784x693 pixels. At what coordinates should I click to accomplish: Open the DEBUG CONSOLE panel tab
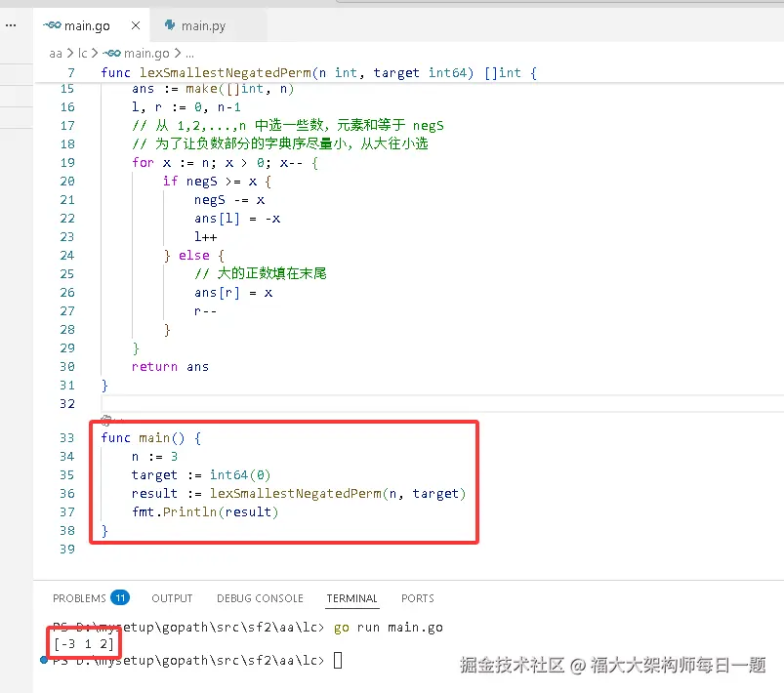(260, 598)
